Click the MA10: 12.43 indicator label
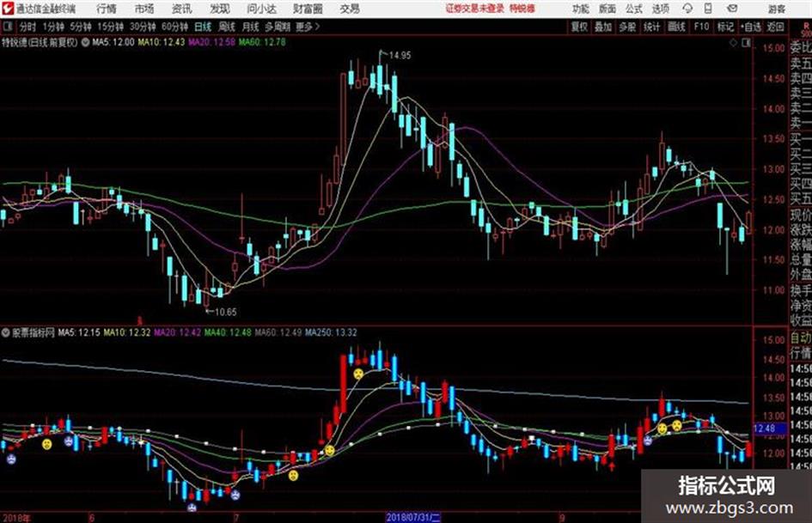 pyautogui.click(x=161, y=42)
